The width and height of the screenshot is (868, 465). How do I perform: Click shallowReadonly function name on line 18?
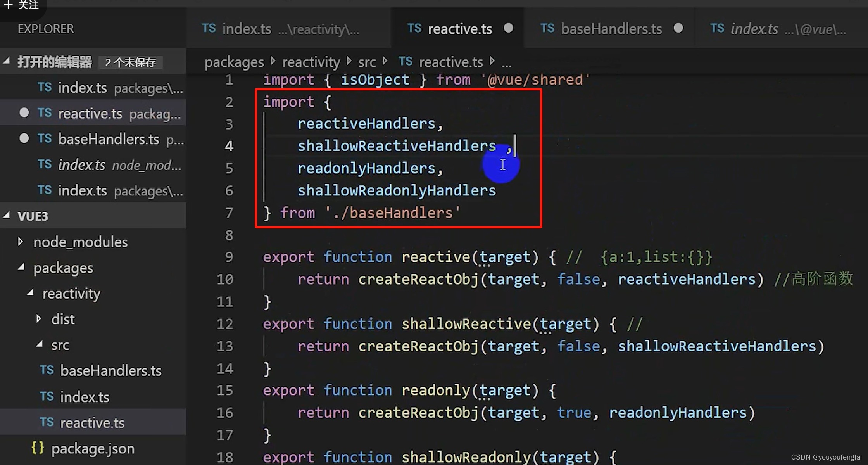[x=466, y=457]
